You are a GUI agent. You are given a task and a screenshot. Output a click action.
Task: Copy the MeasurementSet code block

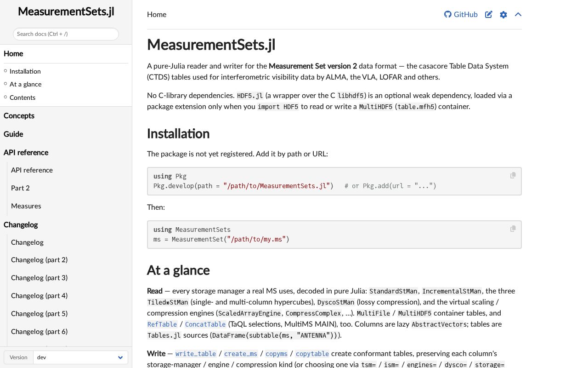point(513,229)
